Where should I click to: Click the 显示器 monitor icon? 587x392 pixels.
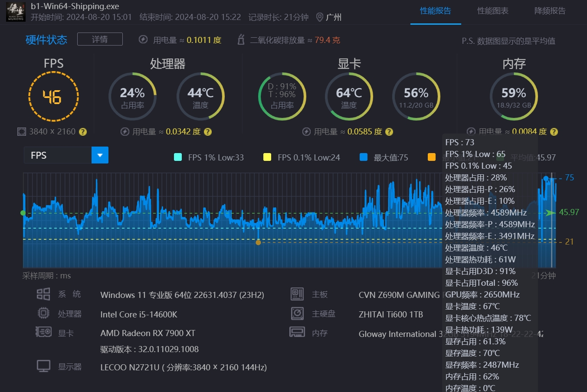coord(43,366)
